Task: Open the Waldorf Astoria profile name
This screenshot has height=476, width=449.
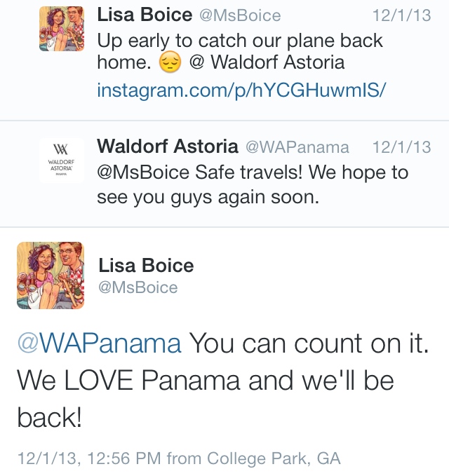Action: pyautogui.click(x=168, y=147)
